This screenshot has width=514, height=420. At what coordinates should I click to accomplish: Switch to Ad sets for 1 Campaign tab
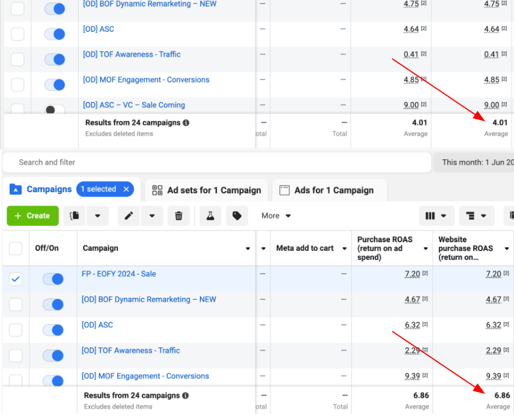[207, 190]
